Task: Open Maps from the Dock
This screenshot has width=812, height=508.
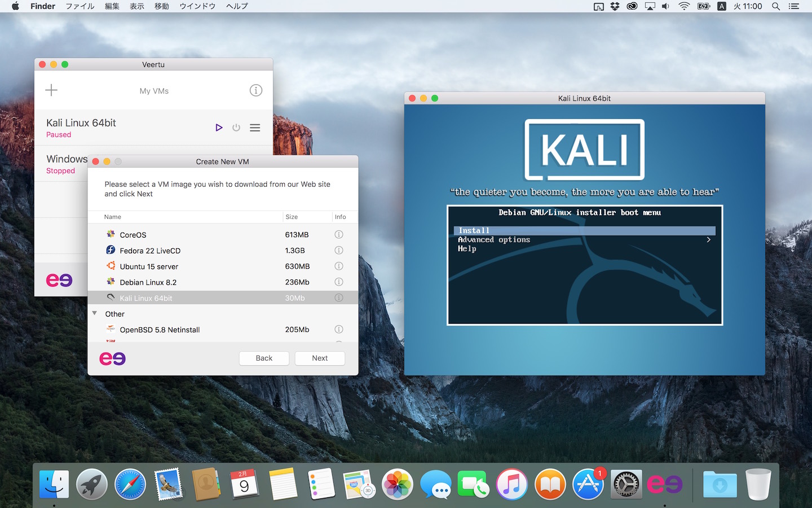Action: (359, 484)
